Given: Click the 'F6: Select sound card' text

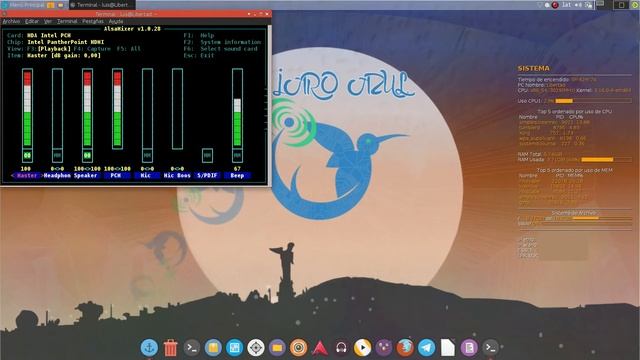Looking at the screenshot, I should 221,49.
